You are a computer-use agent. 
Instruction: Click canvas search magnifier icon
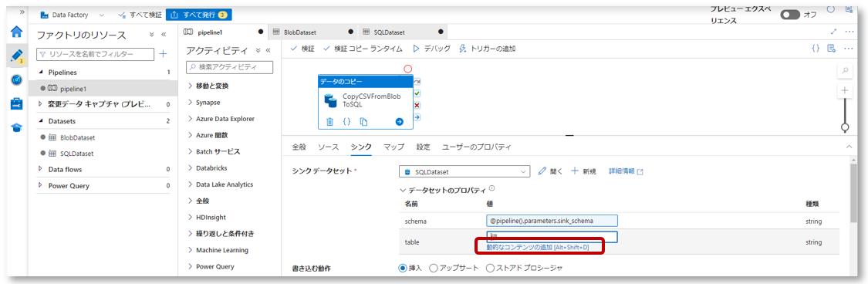pyautogui.click(x=846, y=70)
